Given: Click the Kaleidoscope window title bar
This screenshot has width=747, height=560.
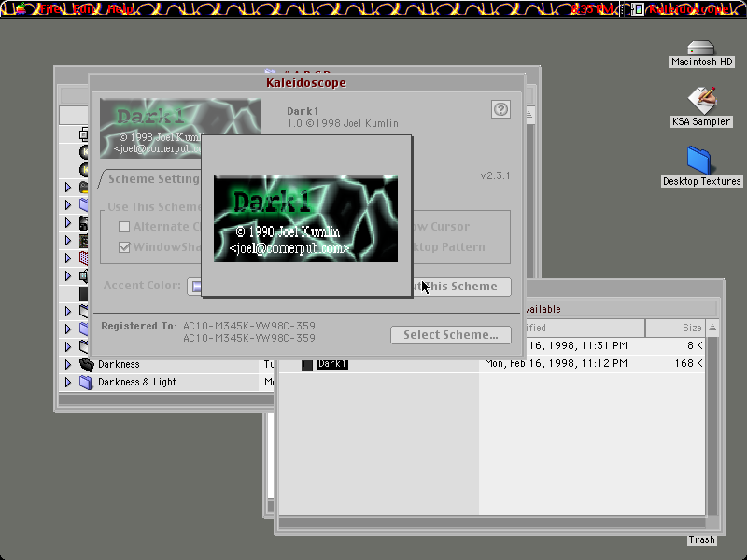Looking at the screenshot, I should point(306,82).
